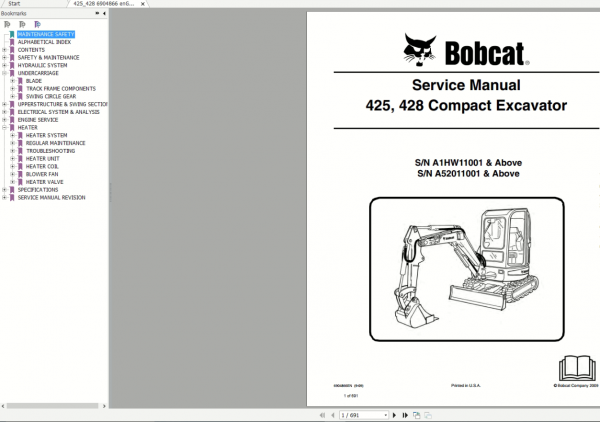Open the ENGINE SERVICE bookmark

[x=38, y=120]
